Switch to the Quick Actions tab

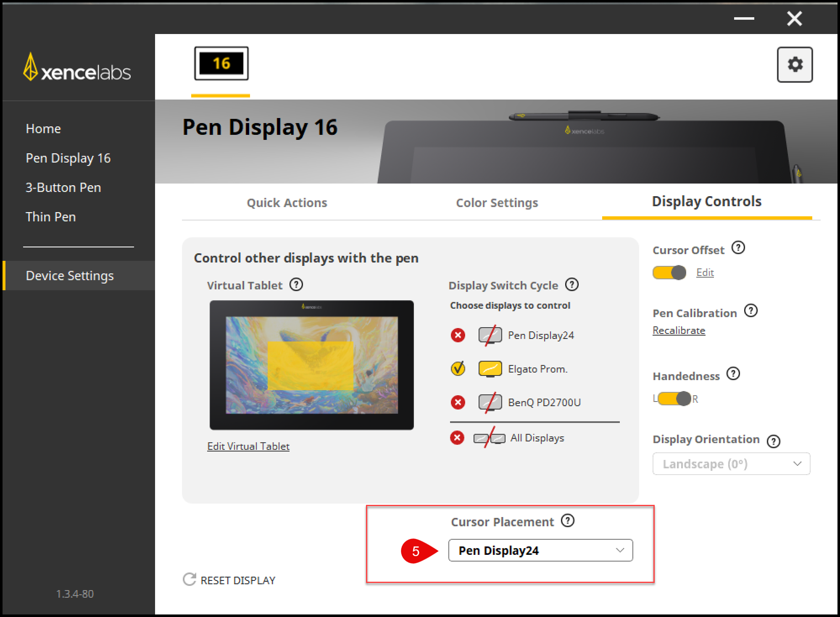point(287,203)
